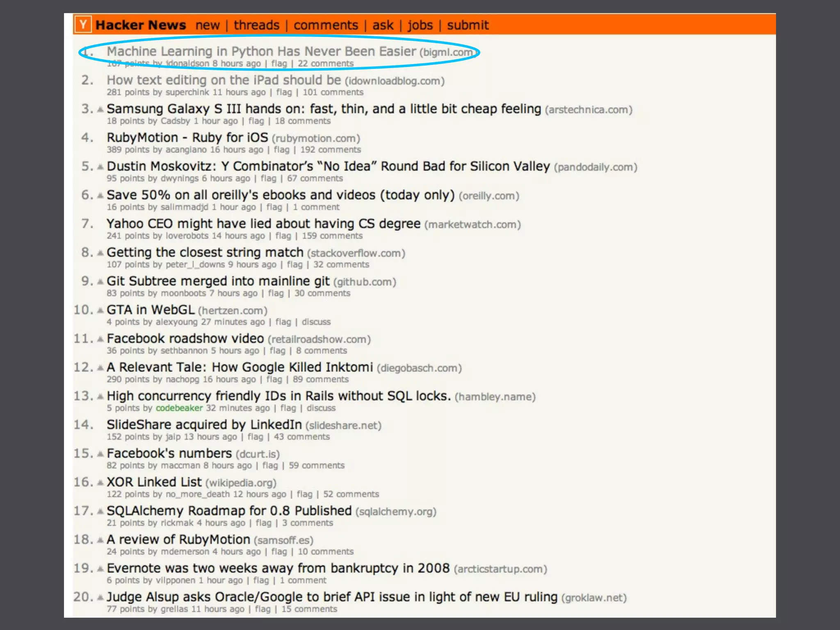Upvote the Samsung Galaxy S III story
Viewport: 840px width, 630px height.
pyautogui.click(x=100, y=110)
